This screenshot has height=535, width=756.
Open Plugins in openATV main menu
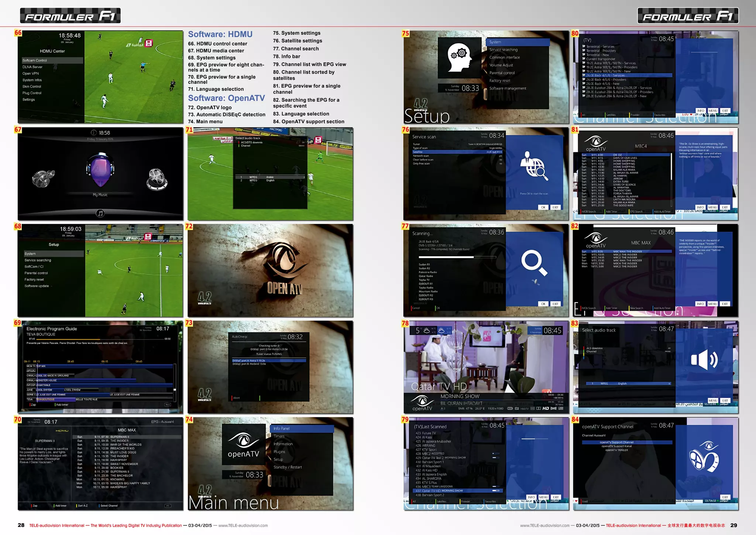[x=279, y=452]
